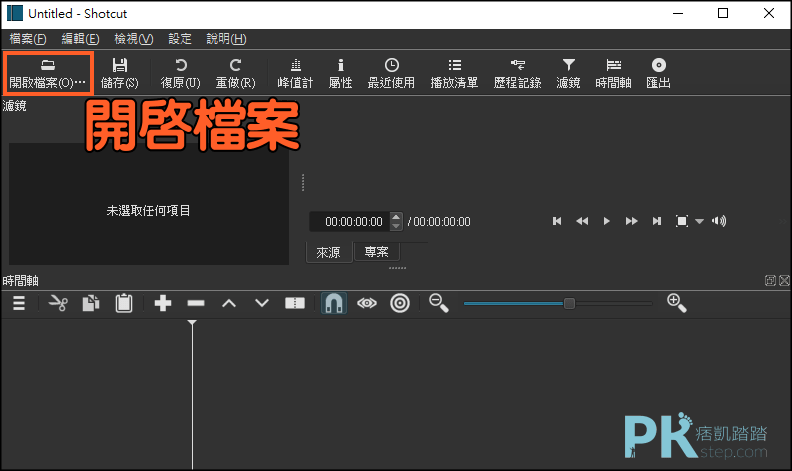792x471 pixels.
Task: Overwrite clip with the down chevron
Action: (x=262, y=303)
